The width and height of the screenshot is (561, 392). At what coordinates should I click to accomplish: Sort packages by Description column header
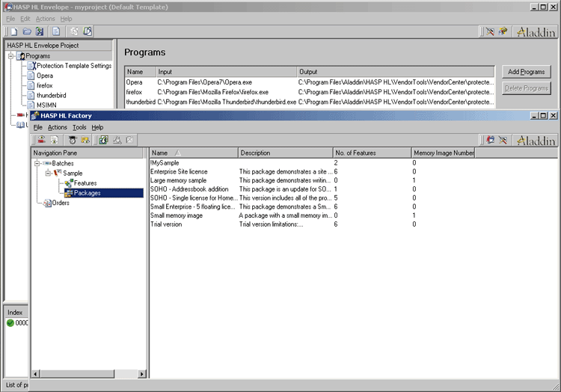(286, 153)
